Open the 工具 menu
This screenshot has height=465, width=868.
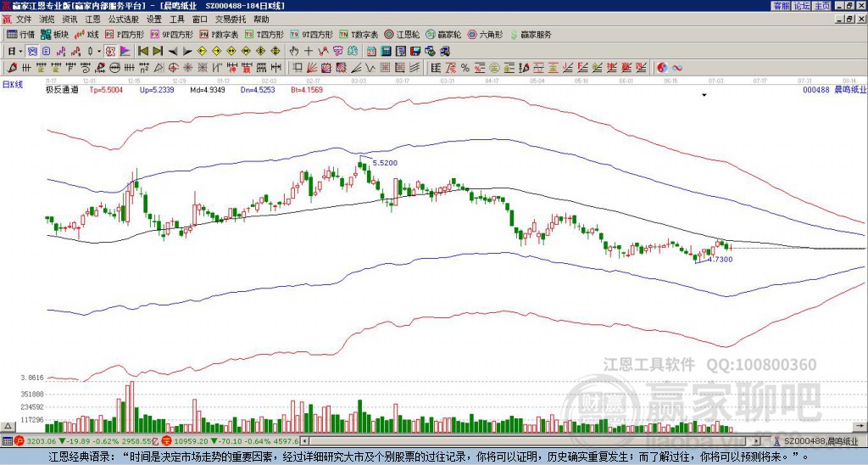176,20
